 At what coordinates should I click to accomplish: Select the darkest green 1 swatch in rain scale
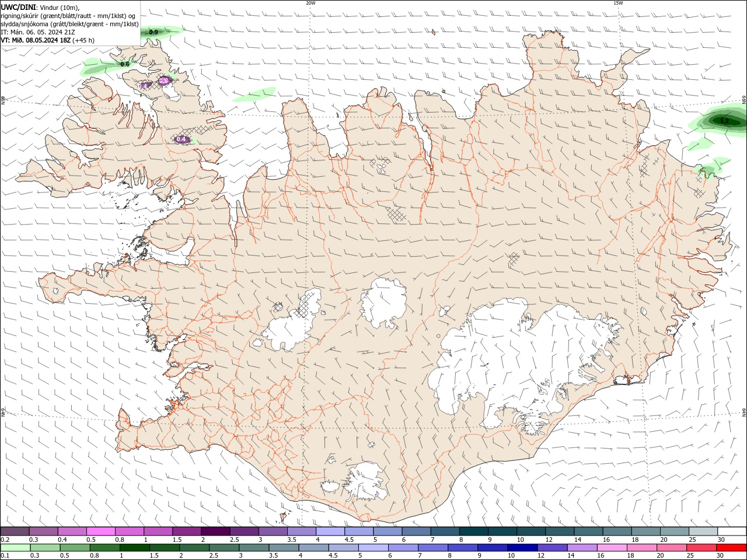pyautogui.click(x=134, y=548)
